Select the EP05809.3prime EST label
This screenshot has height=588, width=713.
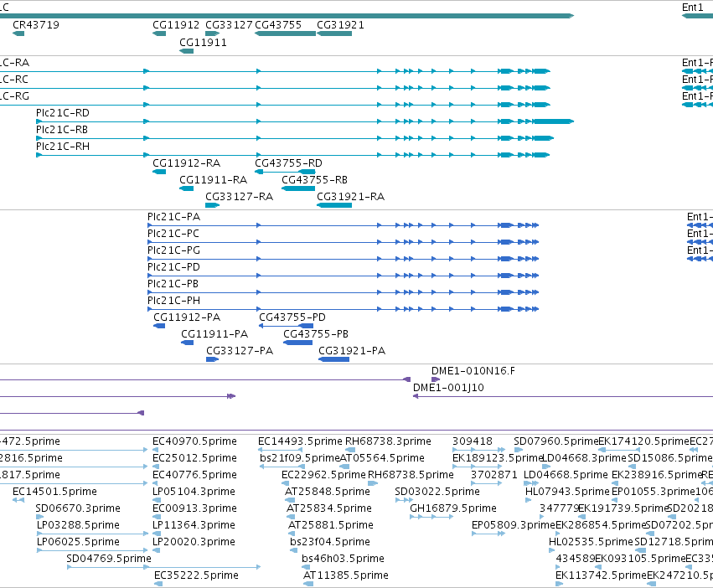[514, 525]
